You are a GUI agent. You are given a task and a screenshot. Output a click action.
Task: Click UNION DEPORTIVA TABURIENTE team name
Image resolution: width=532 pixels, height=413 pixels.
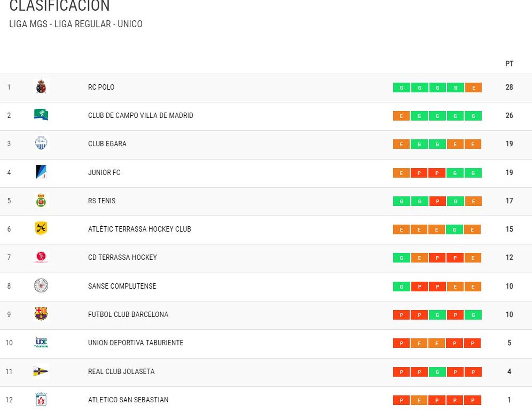[136, 343]
